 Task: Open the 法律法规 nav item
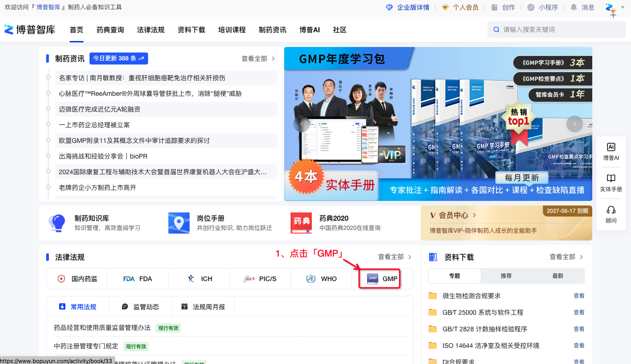point(151,30)
